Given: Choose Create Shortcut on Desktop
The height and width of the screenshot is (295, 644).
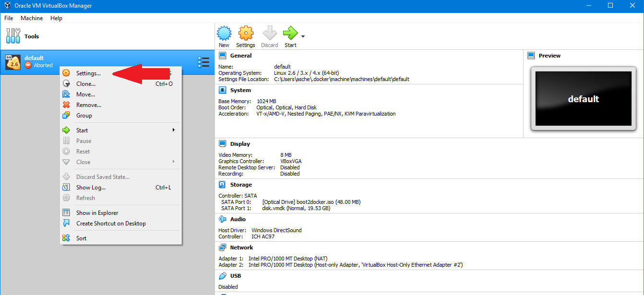Looking at the screenshot, I should coord(121,224).
